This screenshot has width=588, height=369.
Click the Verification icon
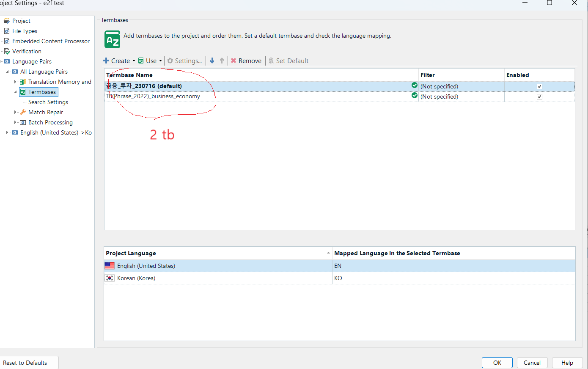click(7, 51)
